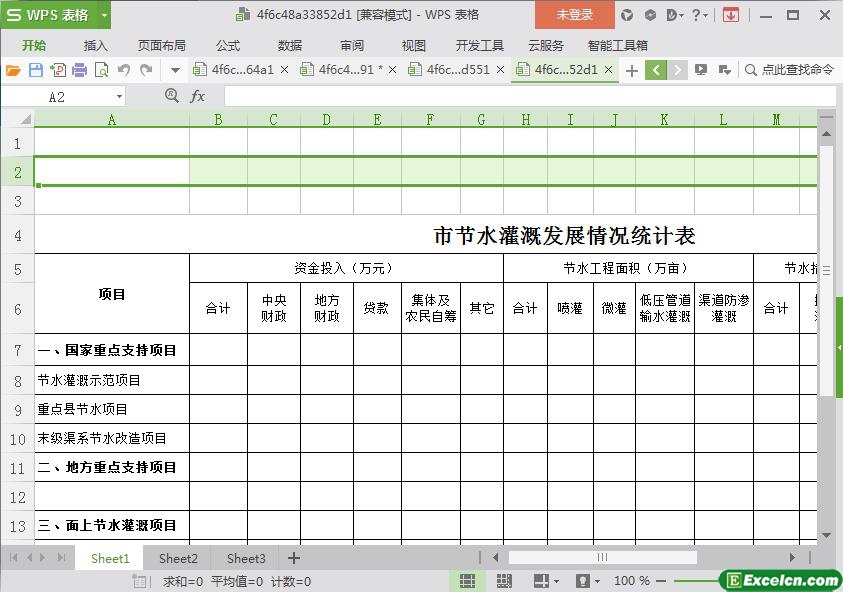Open the Name Box dropdown arrow
843x592 pixels.
coord(119,97)
